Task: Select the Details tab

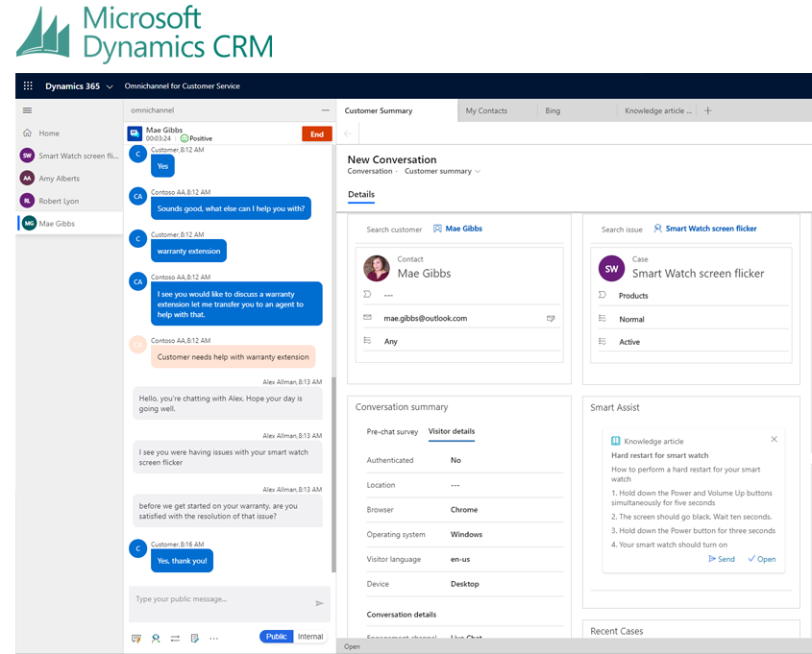Action: [361, 195]
